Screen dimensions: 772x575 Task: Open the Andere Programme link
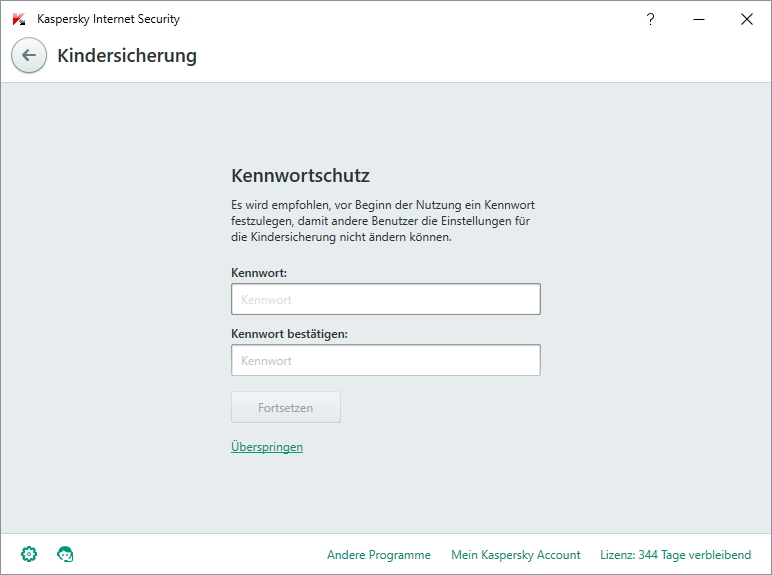[x=379, y=555]
